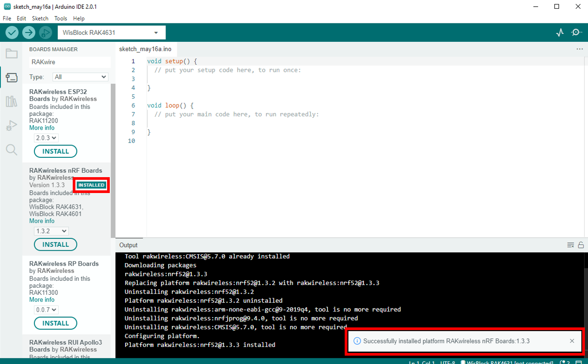Open version 2.0.3 dropdown for ESP32 Boards
The height and width of the screenshot is (364, 588).
tap(46, 138)
